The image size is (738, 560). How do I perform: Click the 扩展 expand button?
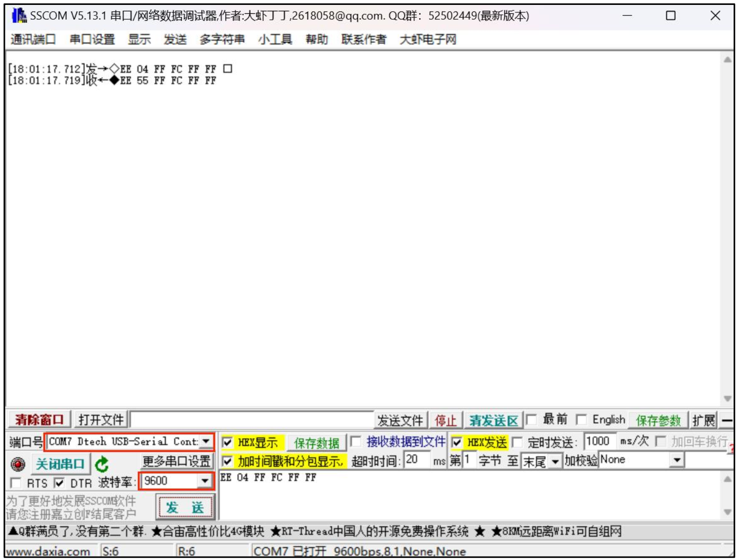coord(704,420)
